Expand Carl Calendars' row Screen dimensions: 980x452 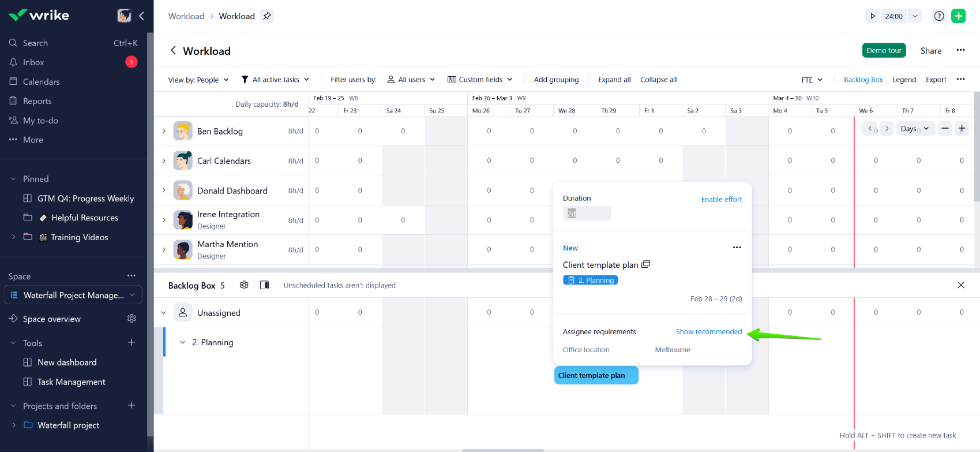pos(164,160)
